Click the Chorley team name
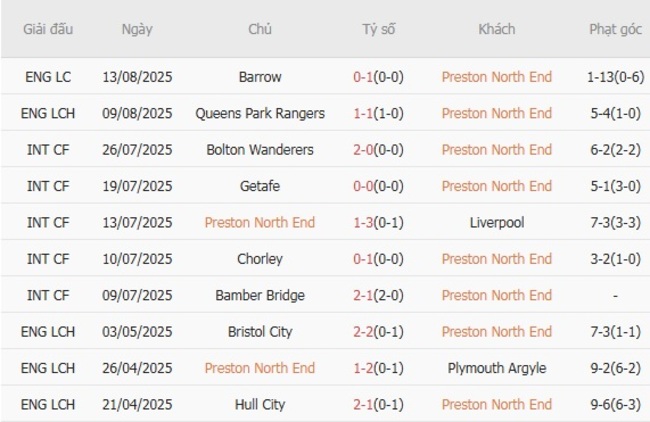 pyautogui.click(x=260, y=259)
